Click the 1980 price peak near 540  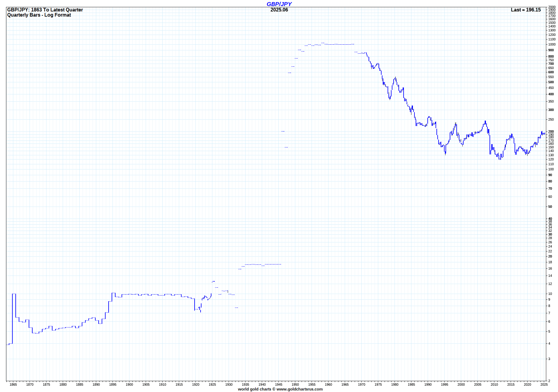pos(395,79)
